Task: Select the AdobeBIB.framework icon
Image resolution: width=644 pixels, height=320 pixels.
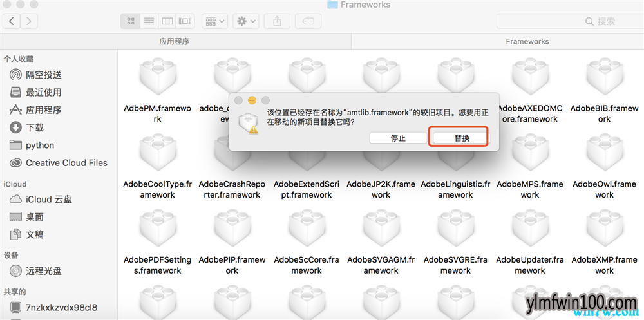Action: point(605,77)
